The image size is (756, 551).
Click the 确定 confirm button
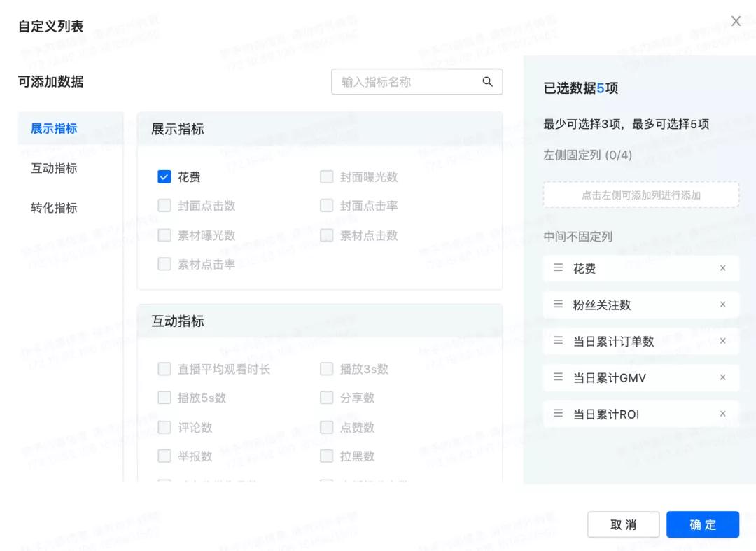click(703, 524)
